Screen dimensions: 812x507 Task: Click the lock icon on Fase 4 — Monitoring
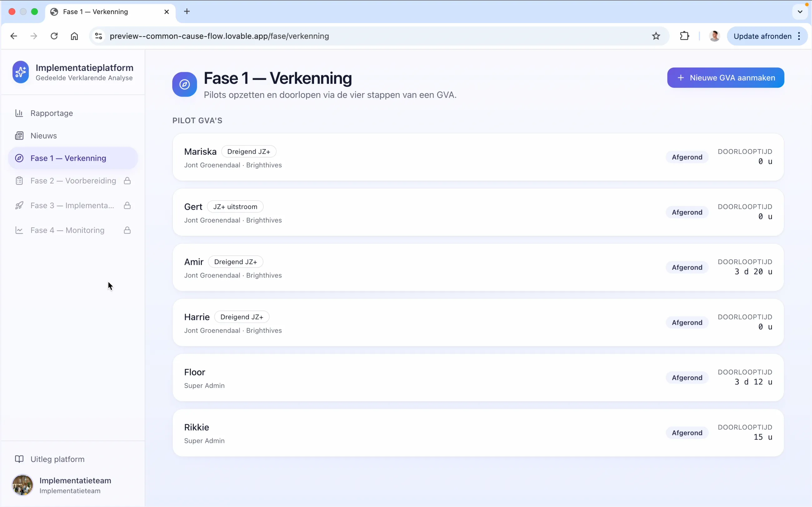(x=127, y=230)
